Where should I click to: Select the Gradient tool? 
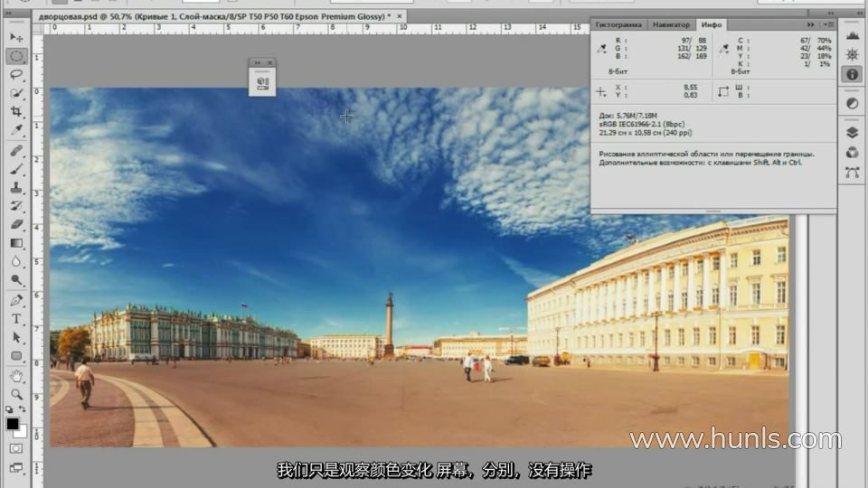pos(16,243)
